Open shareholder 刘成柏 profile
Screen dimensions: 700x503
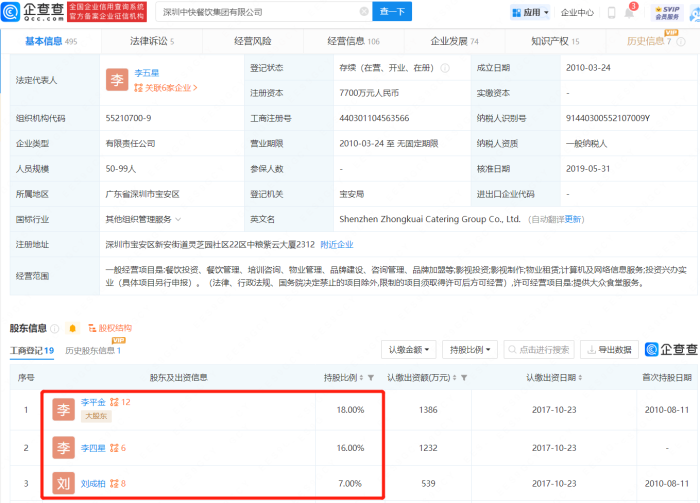pyautogui.click(x=93, y=483)
